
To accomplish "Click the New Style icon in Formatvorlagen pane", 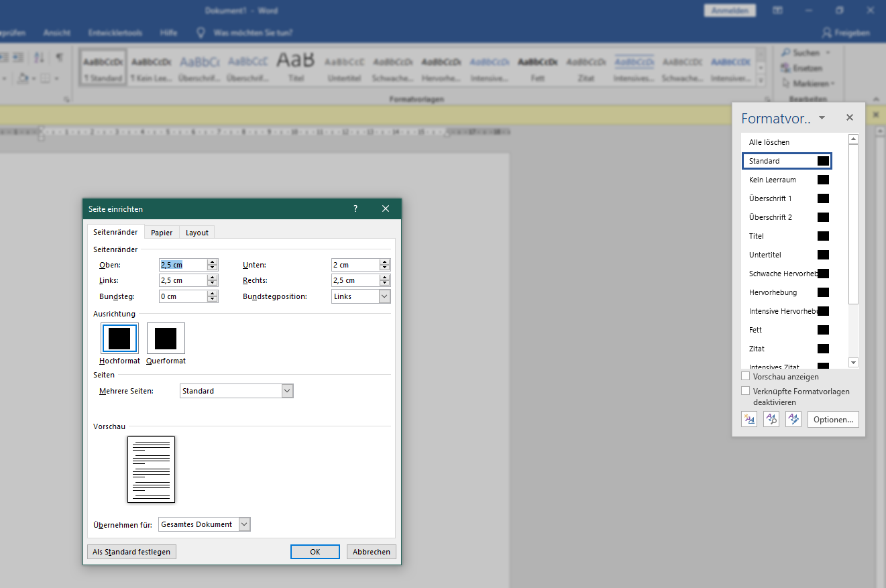I will [x=749, y=419].
